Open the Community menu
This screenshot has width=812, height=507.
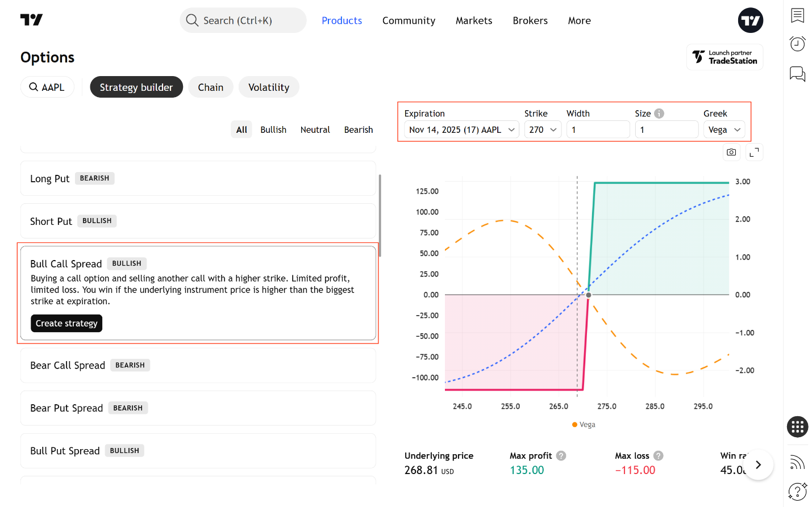point(409,20)
